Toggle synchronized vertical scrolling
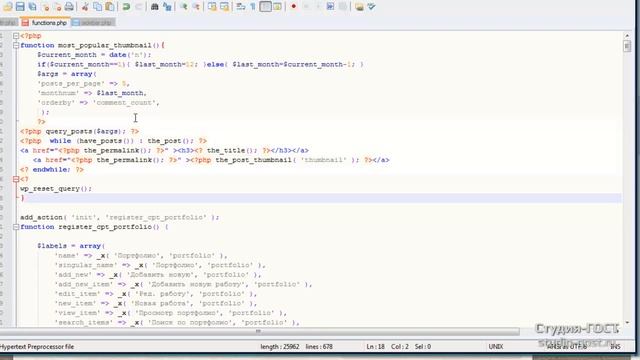The width and height of the screenshot is (640, 360). tap(212, 7)
